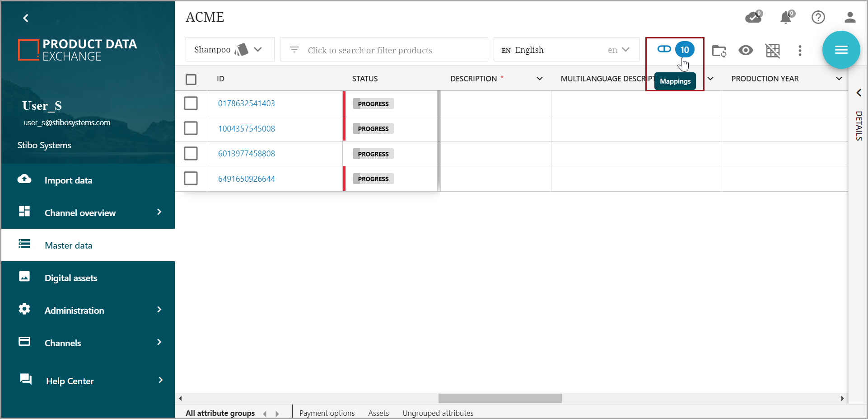This screenshot has width=868, height=419.
Task: Check the select-all checkbox in header
Action: 191,80
